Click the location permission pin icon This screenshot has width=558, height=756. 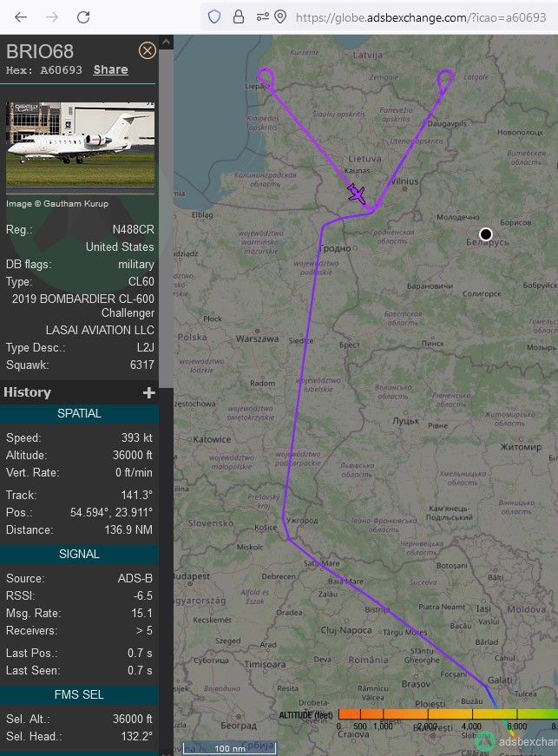280,17
